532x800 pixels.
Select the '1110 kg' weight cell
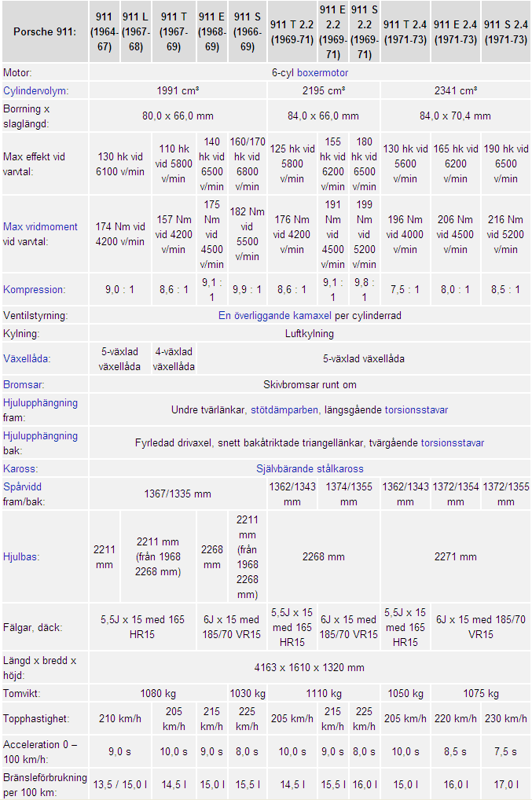[324, 694]
